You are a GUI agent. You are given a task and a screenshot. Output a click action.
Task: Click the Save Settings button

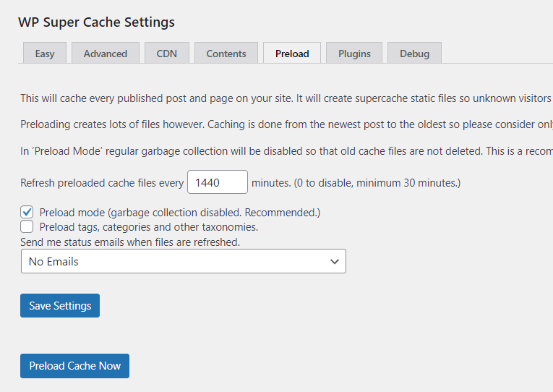coord(60,305)
